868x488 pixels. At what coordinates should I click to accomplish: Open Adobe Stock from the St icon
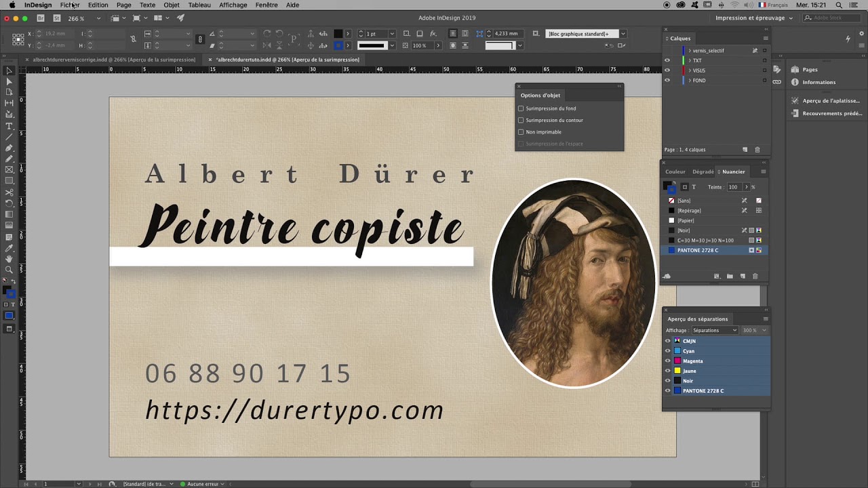[56, 18]
